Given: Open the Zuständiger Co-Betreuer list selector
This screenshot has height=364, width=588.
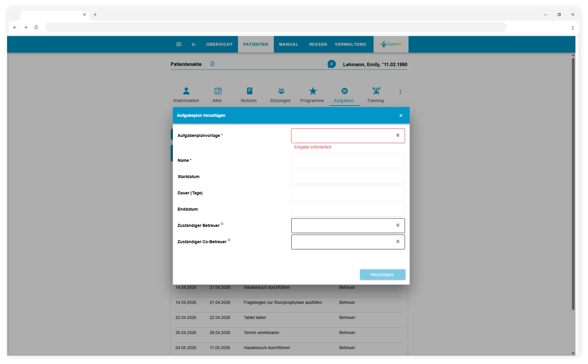Looking at the screenshot, I should tap(398, 241).
